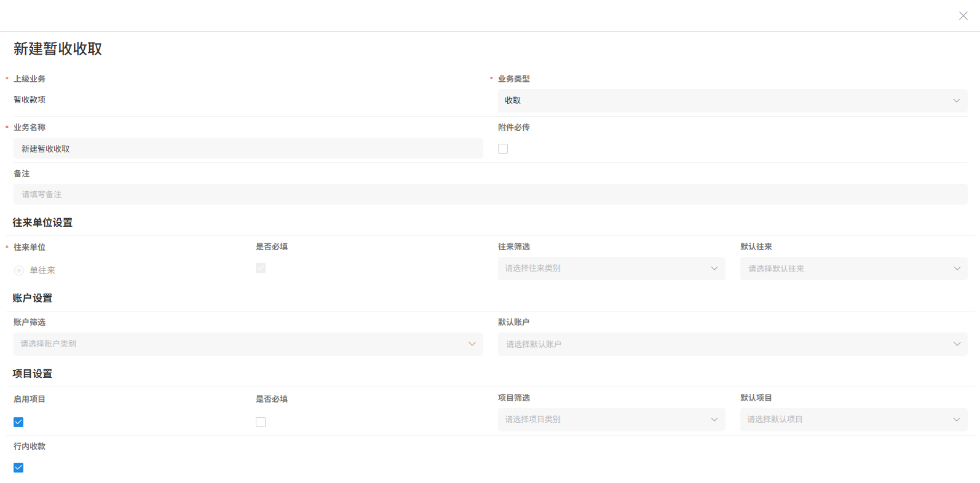Expand the 账户筛选 account type dropdown
The width and height of the screenshot is (980, 483).
240,344
